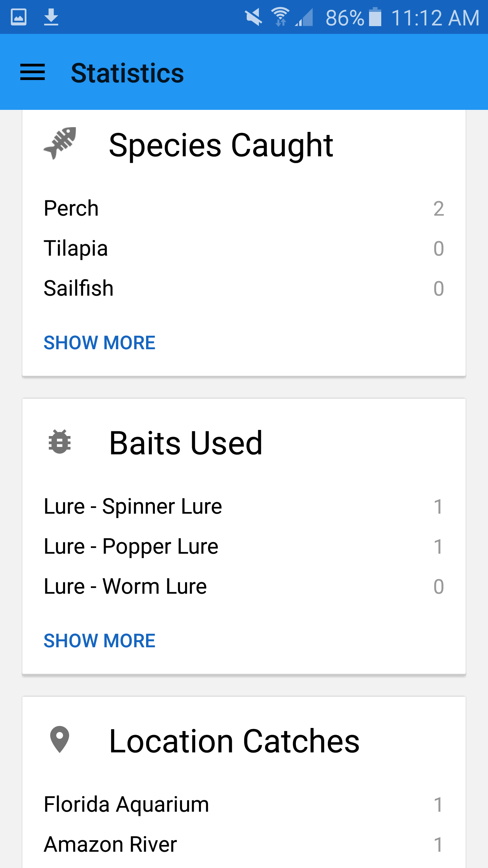Tap the Wi-Fi status icon
This screenshot has width=488, height=868.
point(280,17)
